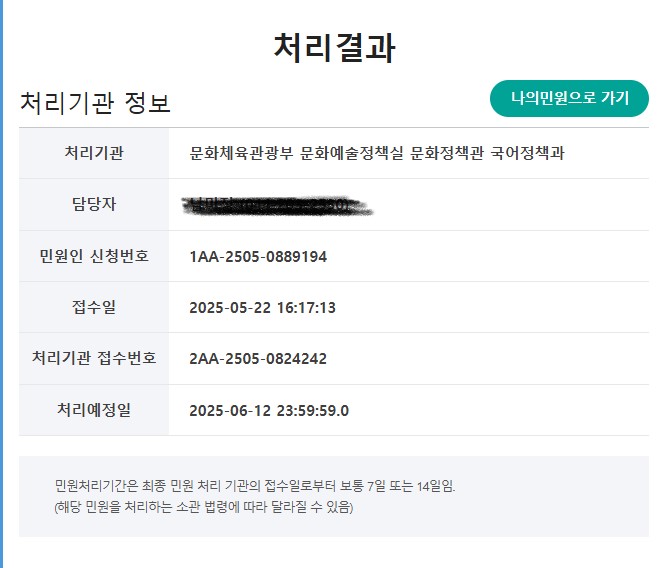Click the 문화예술정책실 portion of agency name

[352, 153]
